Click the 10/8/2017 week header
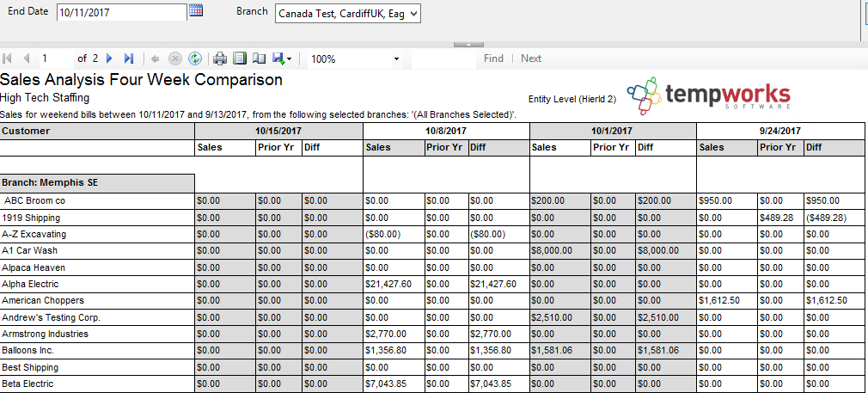The image size is (868, 393). [x=447, y=131]
